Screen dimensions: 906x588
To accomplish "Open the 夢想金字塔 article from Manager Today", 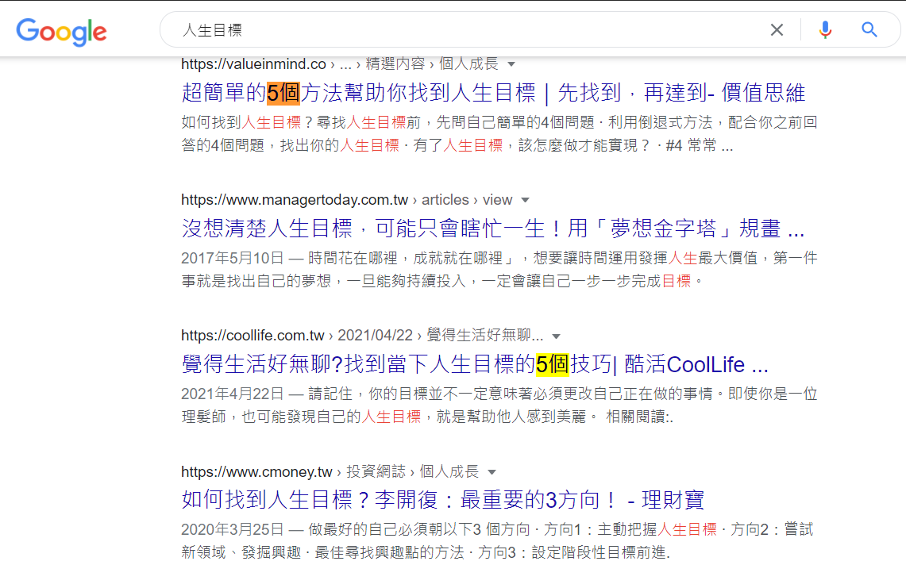I will coord(491,229).
